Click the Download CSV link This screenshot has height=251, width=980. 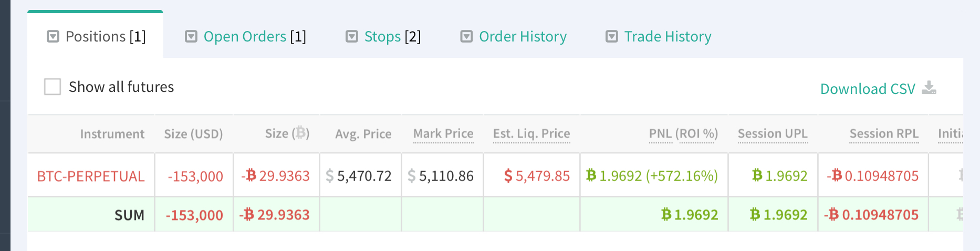(x=868, y=89)
